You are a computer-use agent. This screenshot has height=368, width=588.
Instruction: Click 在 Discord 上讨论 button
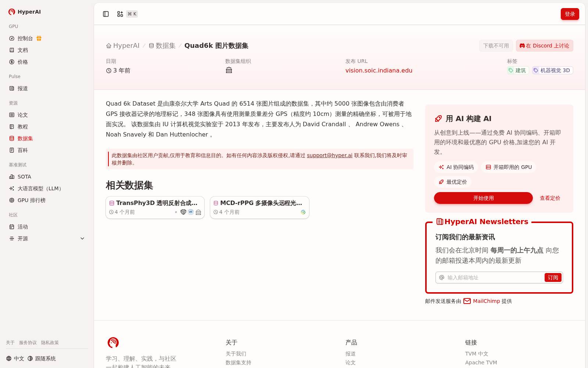(x=544, y=46)
